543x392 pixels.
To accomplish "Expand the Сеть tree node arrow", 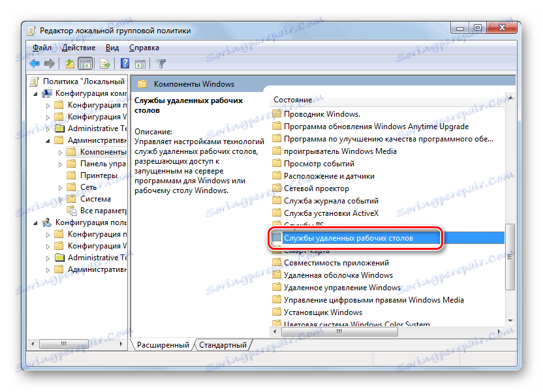I will point(60,188).
